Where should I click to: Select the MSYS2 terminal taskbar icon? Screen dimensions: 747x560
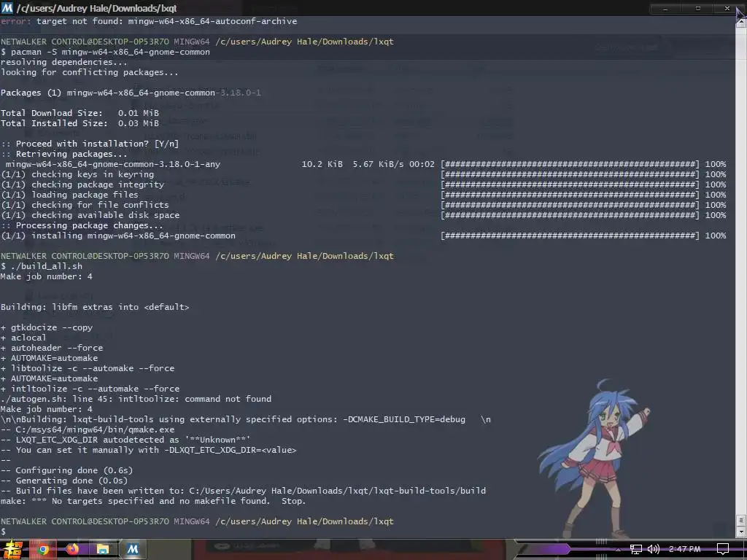(x=132, y=550)
